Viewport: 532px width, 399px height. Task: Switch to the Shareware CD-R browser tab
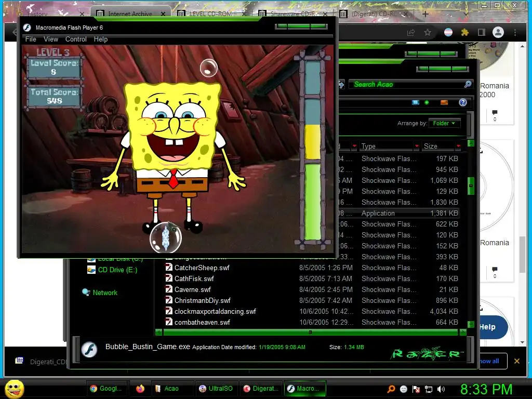coord(292,14)
